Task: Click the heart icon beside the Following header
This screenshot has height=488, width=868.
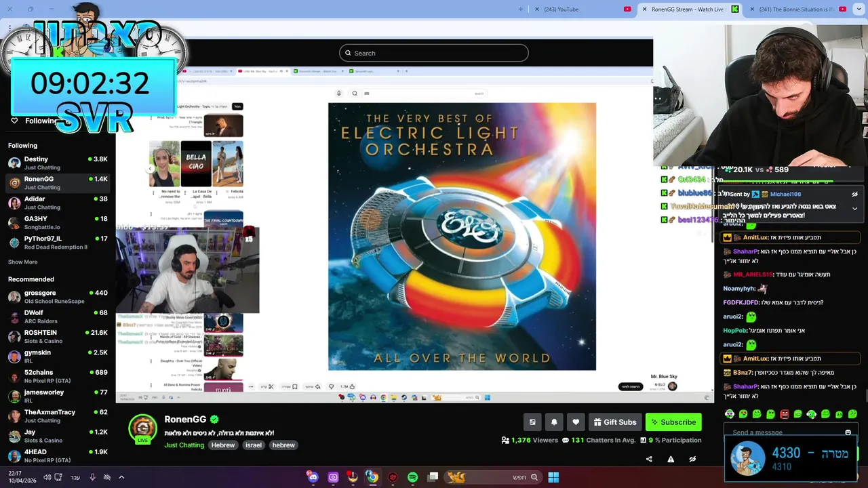Action: [14, 121]
